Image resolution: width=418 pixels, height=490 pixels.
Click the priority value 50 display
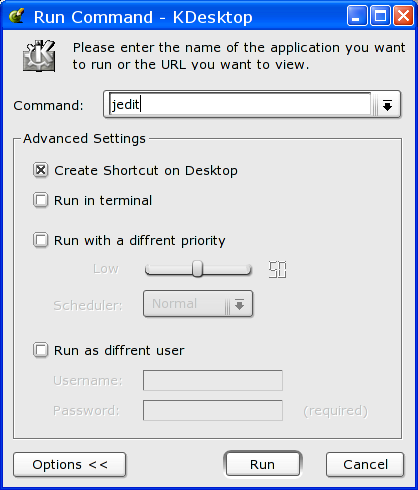277,269
